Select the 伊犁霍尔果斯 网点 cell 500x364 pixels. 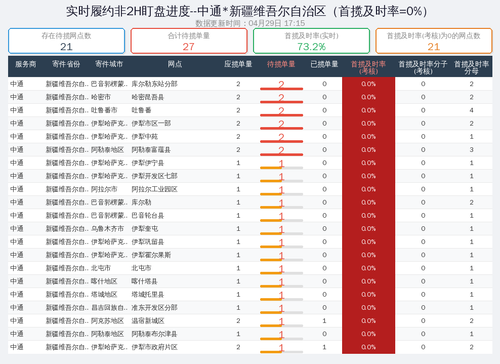pos(151,255)
